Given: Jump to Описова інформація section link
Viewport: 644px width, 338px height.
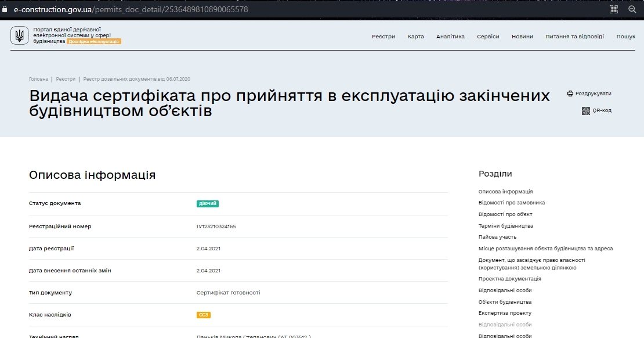Looking at the screenshot, I should pos(505,192).
